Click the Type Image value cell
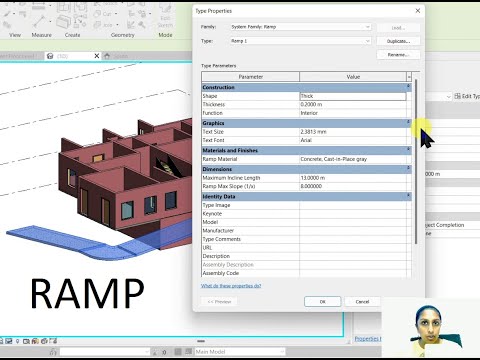 (353, 205)
